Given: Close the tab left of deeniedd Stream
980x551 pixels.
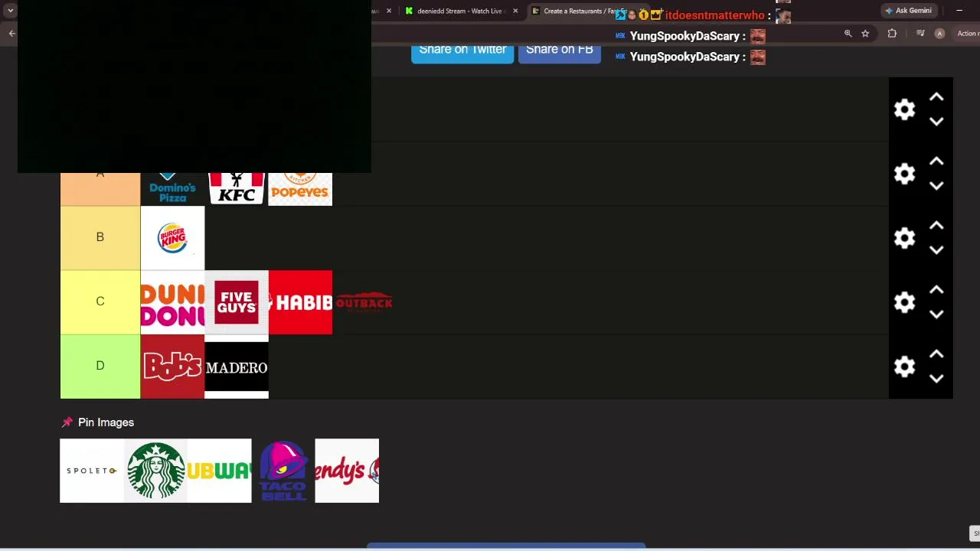Looking at the screenshot, I should coord(389,11).
